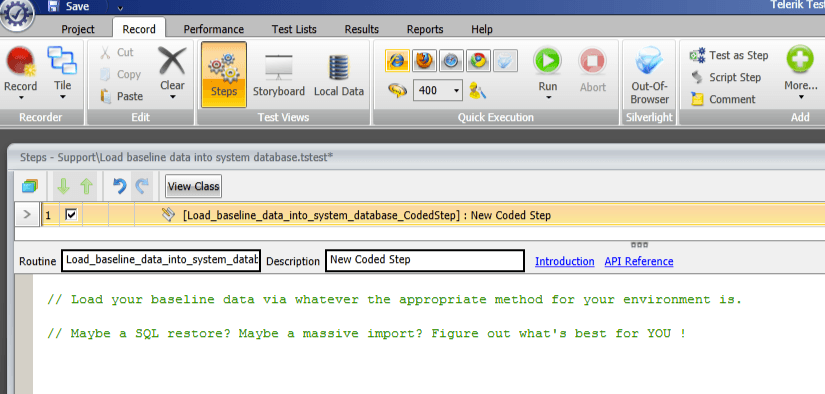The width and height of the screenshot is (825, 394).
Task: Click the Description input field
Action: pos(425,260)
